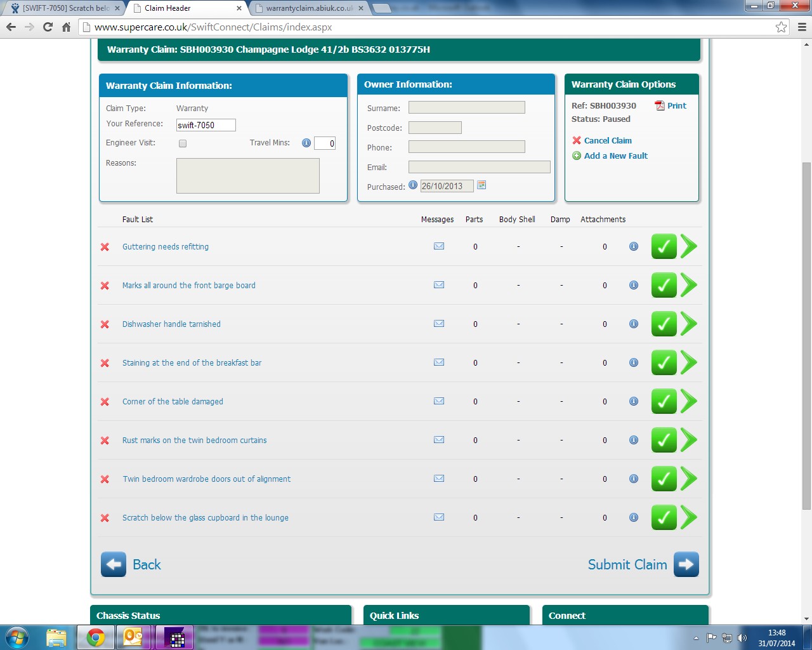Screen dimensions: 812x650
Task: Show info for Staining at breakfast bar fault
Action: click(x=634, y=362)
